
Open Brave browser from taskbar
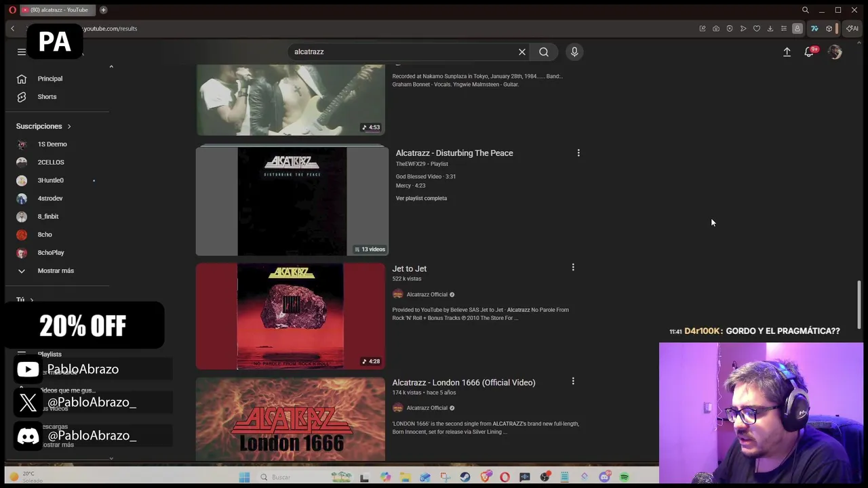pos(486,477)
